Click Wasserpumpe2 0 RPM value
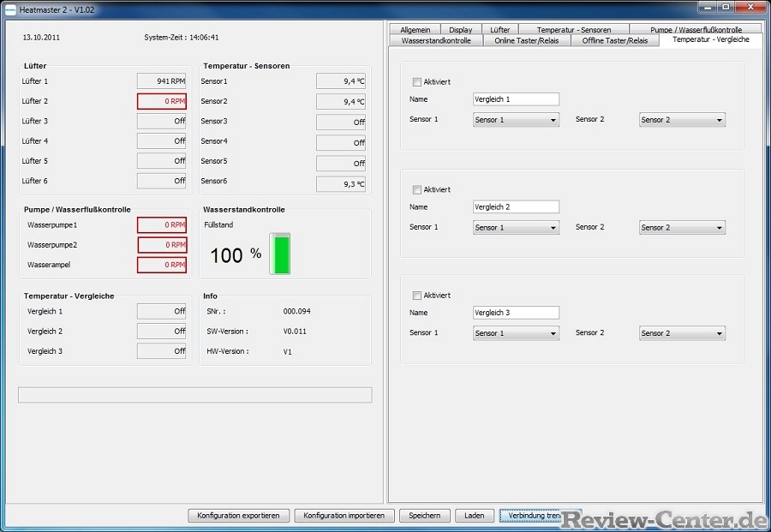The image size is (771, 532). (x=162, y=245)
